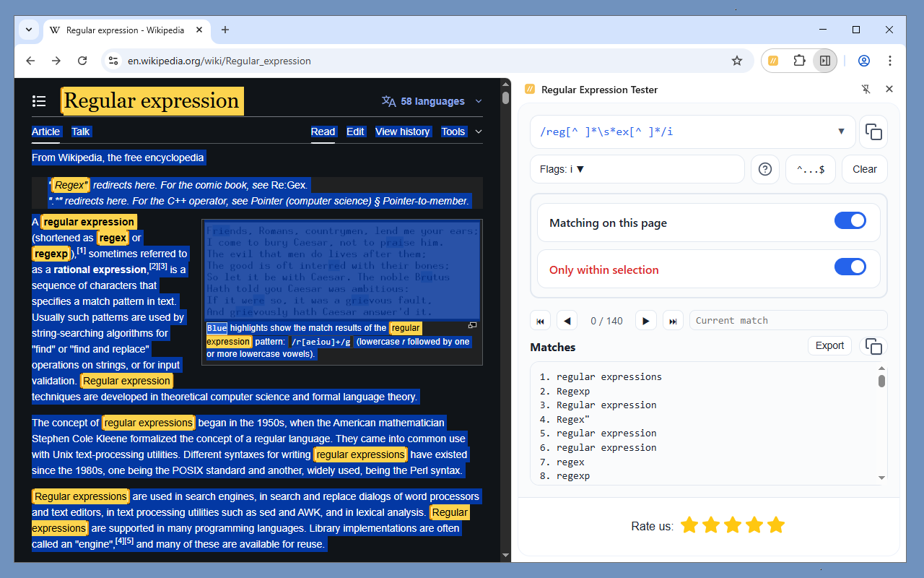Open the Regex Tester extension icon
Screen dimensions: 924x578
pos(773,61)
